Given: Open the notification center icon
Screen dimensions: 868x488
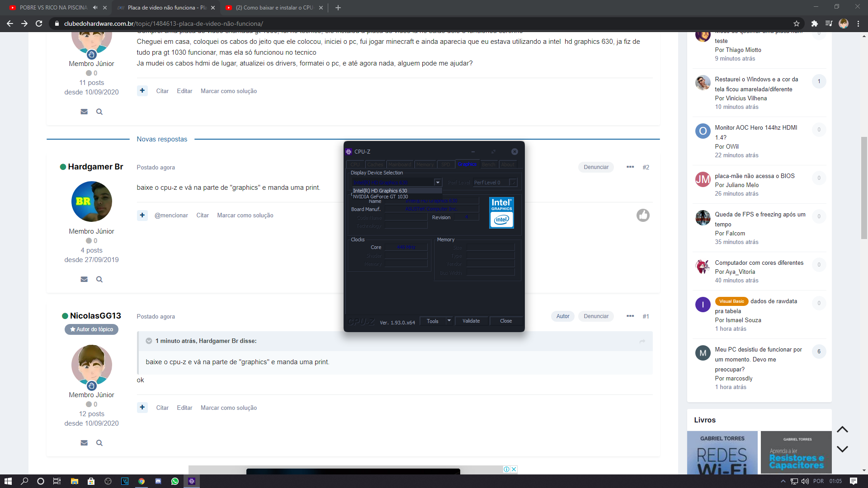Looking at the screenshot, I should point(853,481).
